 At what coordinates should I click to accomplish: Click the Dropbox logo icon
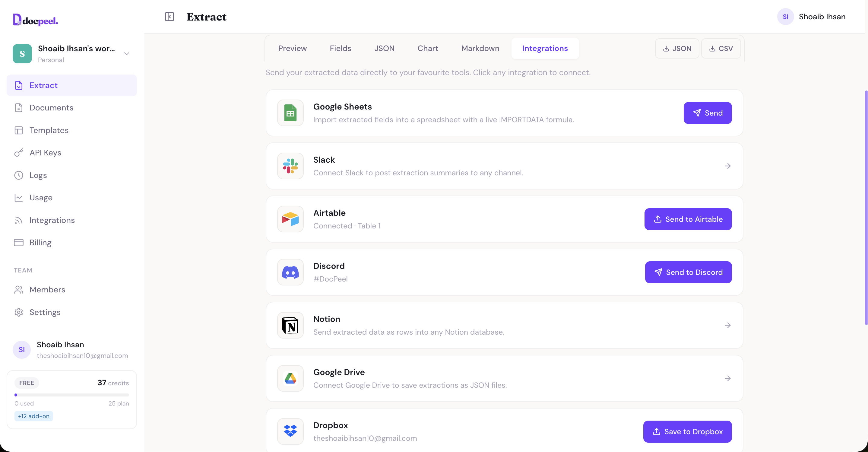pyautogui.click(x=290, y=431)
